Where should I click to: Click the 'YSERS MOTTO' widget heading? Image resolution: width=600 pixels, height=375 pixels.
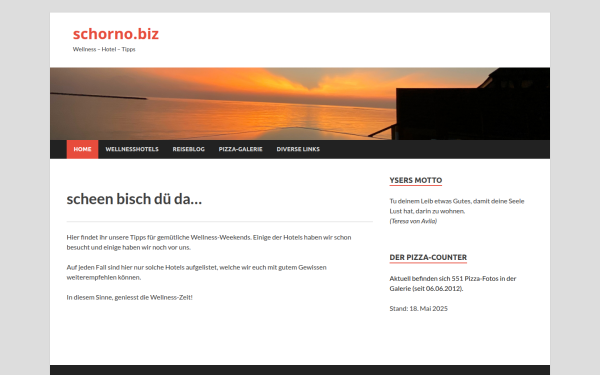point(416,180)
